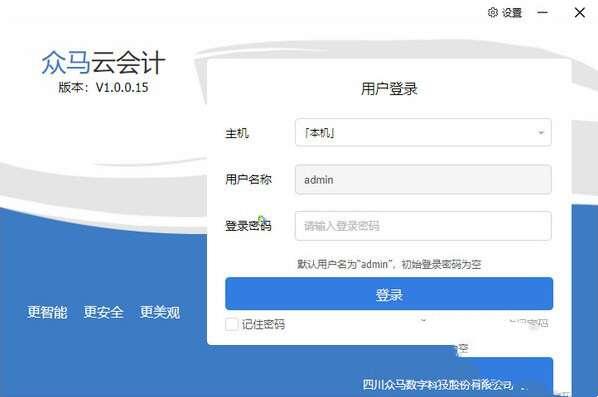Image resolution: width=598 pixels, height=397 pixels.
Task: Click the 更美观 slogan text
Action: pos(160,312)
